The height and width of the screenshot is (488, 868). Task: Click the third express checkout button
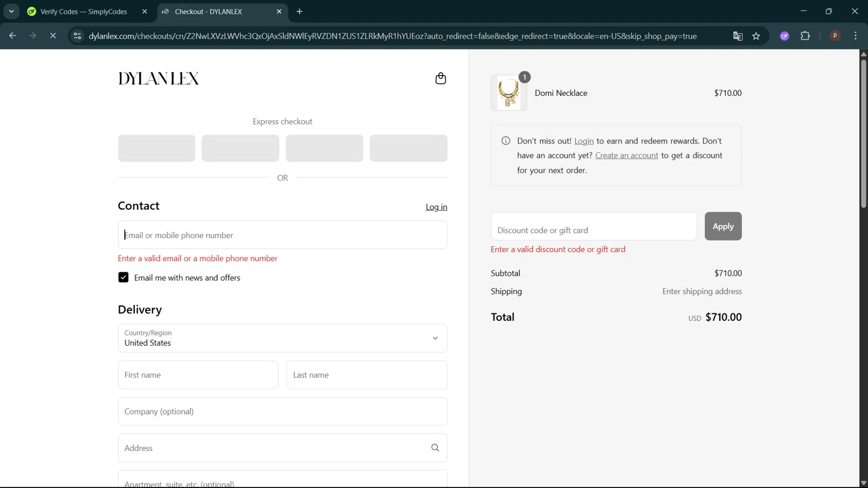pos(324,148)
